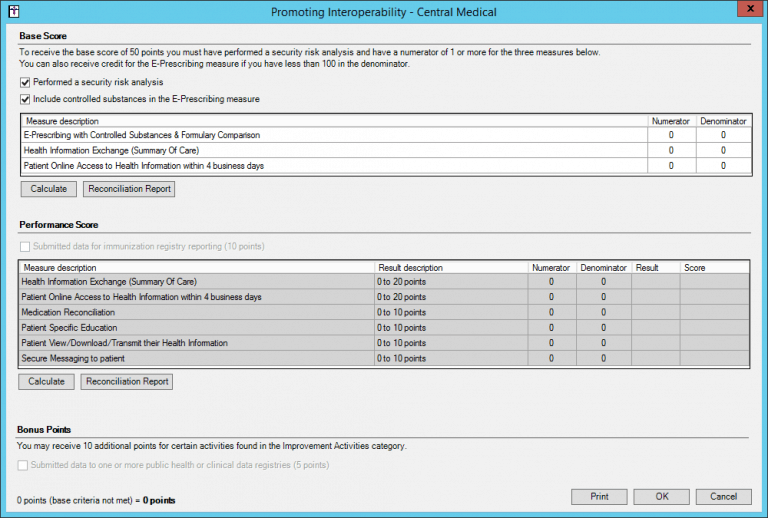
Task: Open Base Score Reconciliation Report
Action: (x=128, y=189)
